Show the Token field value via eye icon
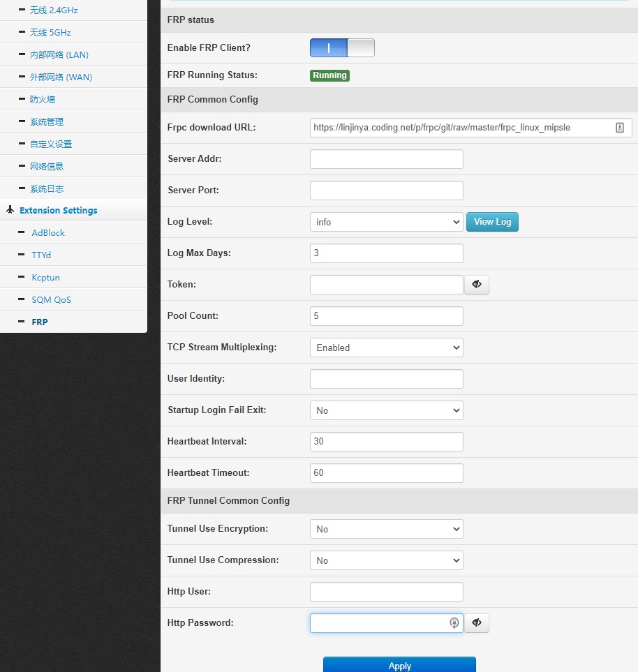 pyautogui.click(x=476, y=285)
